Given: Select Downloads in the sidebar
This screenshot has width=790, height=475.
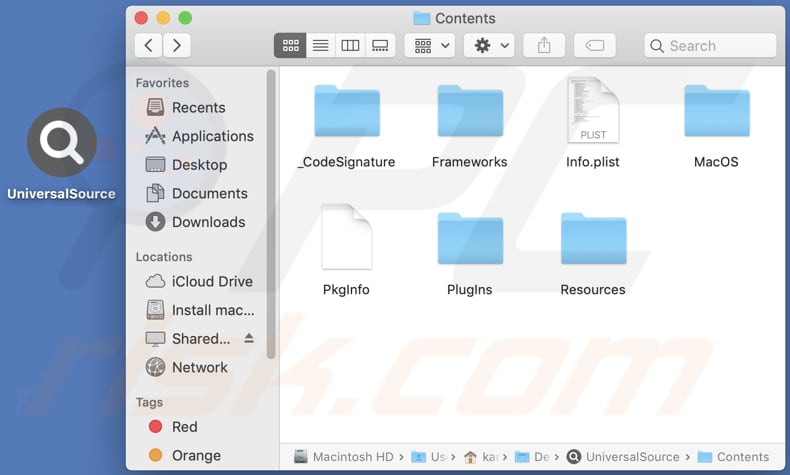Looking at the screenshot, I should 208,222.
